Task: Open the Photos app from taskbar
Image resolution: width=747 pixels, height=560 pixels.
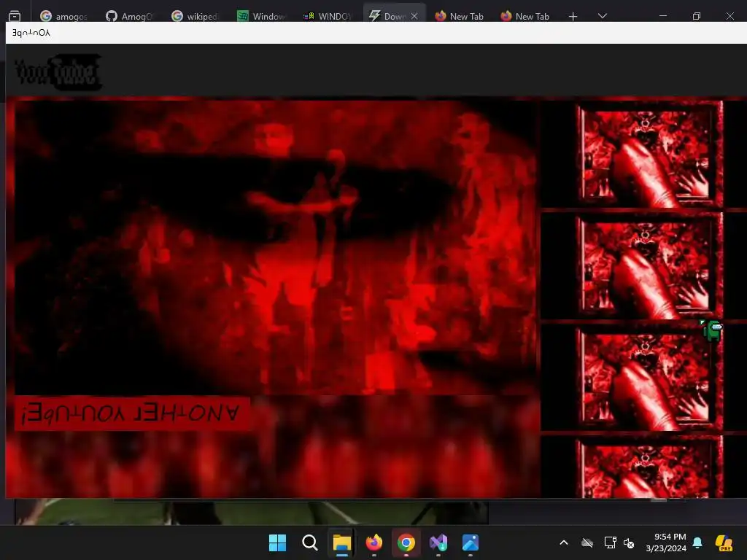Action: [471, 542]
